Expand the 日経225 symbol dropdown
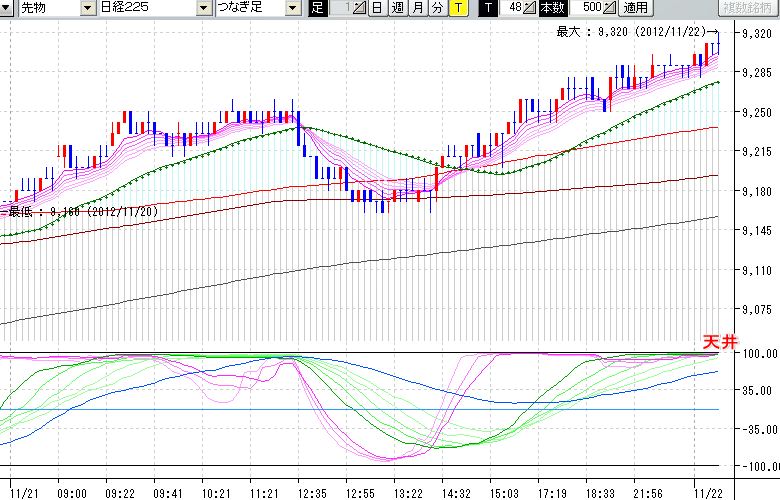Screen dimensions: 780x500 click(x=204, y=8)
